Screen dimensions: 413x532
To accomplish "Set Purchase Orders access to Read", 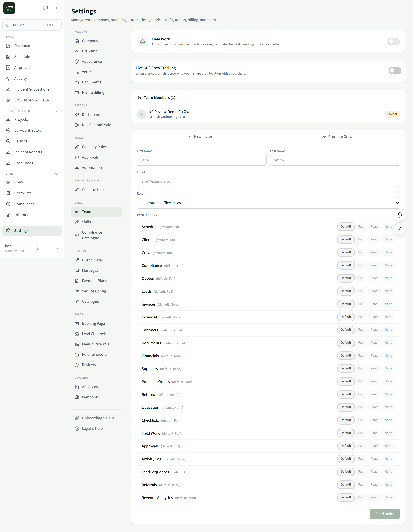I will (x=374, y=382).
